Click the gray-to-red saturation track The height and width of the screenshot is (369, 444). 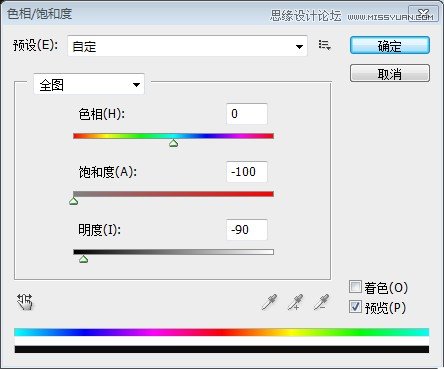[173, 194]
